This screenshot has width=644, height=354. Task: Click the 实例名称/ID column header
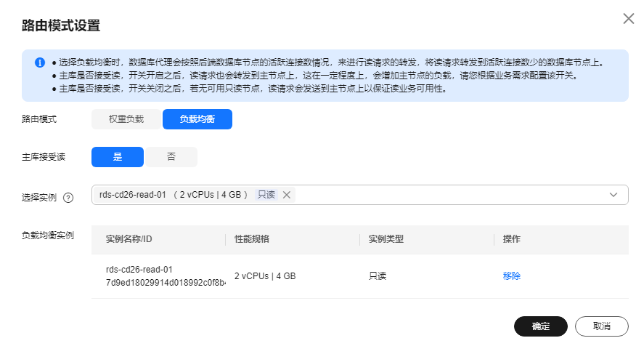129,239
